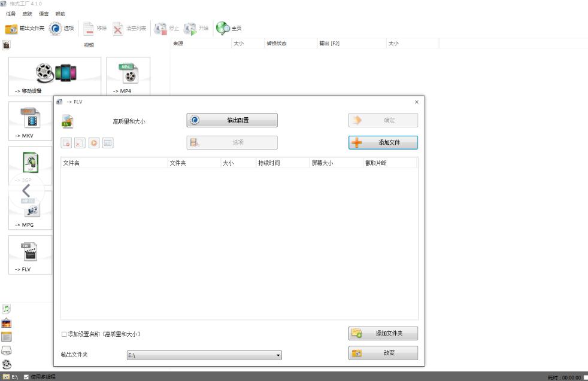
Task: Click the 输出文件夹 toolbar icon
Action: coord(12,28)
